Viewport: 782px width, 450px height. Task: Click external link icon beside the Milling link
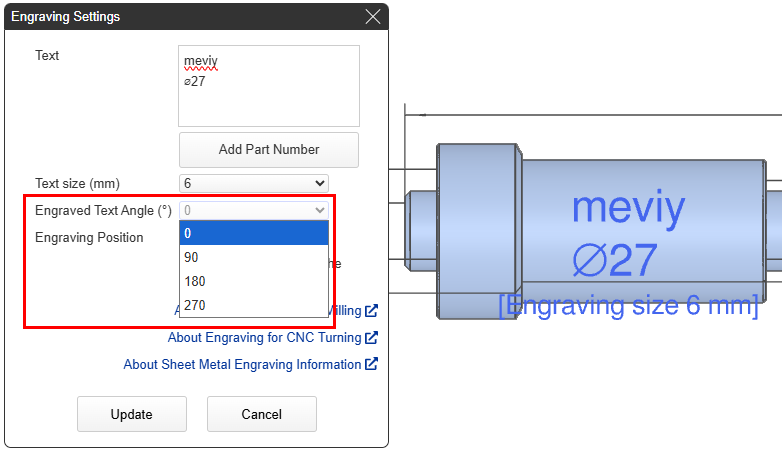pyautogui.click(x=371, y=311)
